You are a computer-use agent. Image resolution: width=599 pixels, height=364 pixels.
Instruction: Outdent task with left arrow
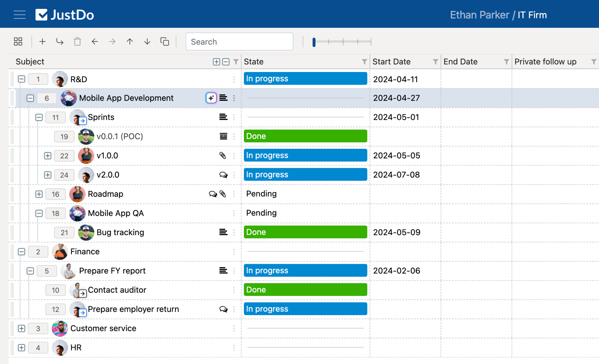point(95,42)
